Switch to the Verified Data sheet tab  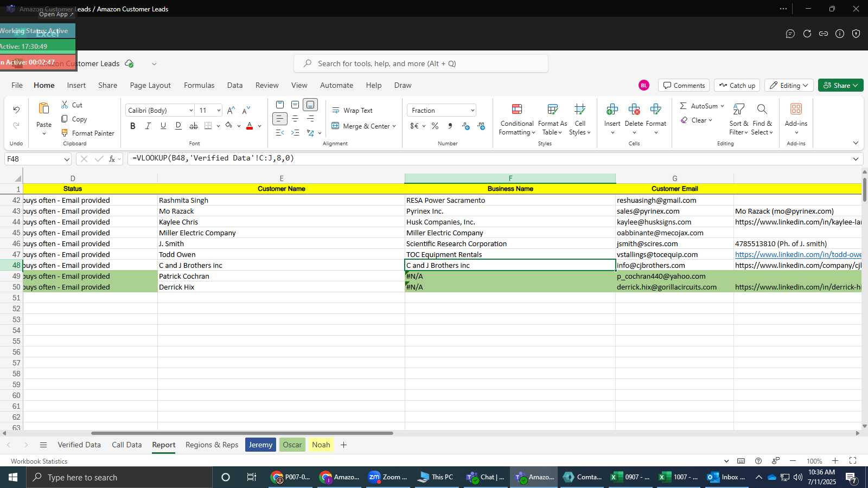pos(79,445)
